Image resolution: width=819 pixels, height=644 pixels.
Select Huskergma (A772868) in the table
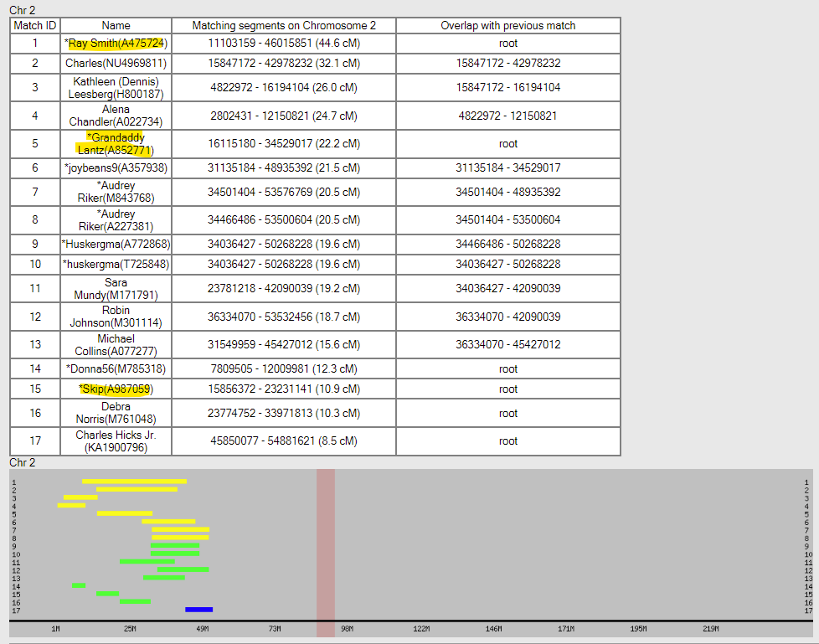(116, 244)
